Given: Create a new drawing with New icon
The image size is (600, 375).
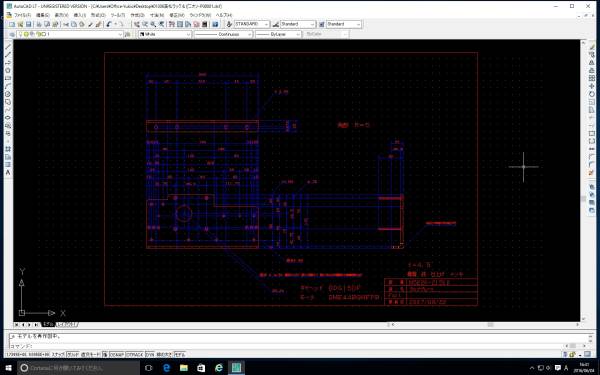Looking at the screenshot, I should pyautogui.click(x=12, y=24).
